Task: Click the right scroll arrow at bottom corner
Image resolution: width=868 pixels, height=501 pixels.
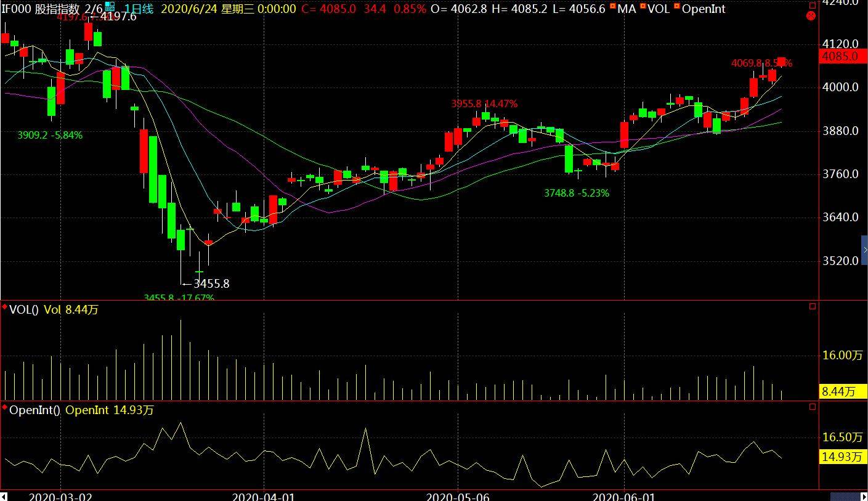Action: click(x=863, y=497)
